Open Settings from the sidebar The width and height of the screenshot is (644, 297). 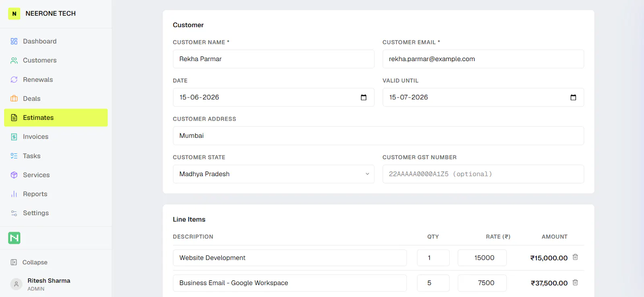coord(56,213)
